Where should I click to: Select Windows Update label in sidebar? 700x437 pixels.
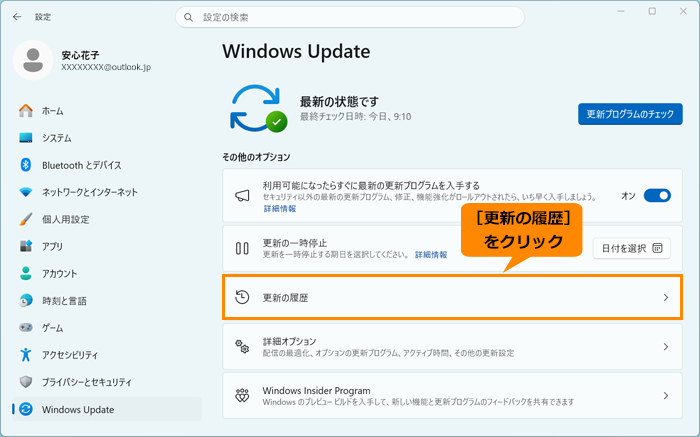(78, 409)
